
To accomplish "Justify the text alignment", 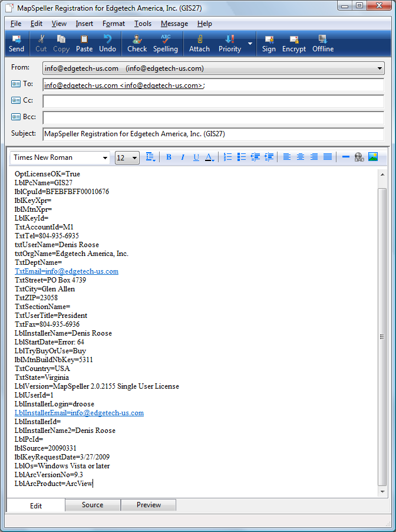I will tap(328, 157).
